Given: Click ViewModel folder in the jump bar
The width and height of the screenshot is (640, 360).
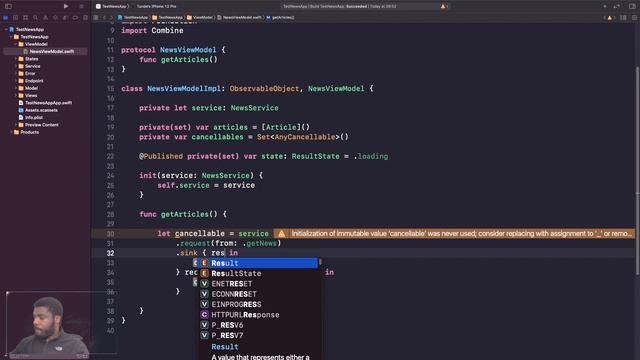Looking at the screenshot, I should point(199,18).
